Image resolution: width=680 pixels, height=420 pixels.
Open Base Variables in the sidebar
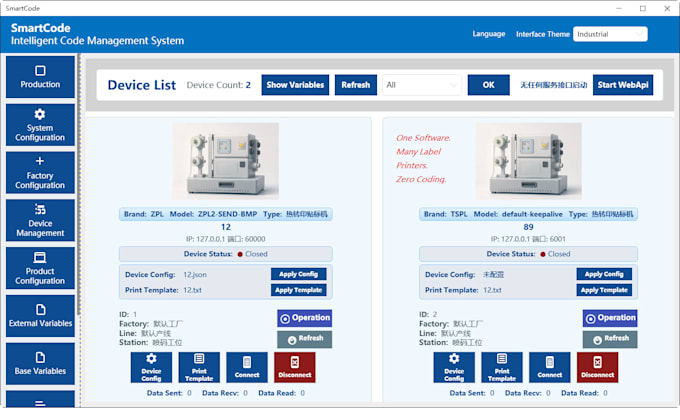coord(40,364)
